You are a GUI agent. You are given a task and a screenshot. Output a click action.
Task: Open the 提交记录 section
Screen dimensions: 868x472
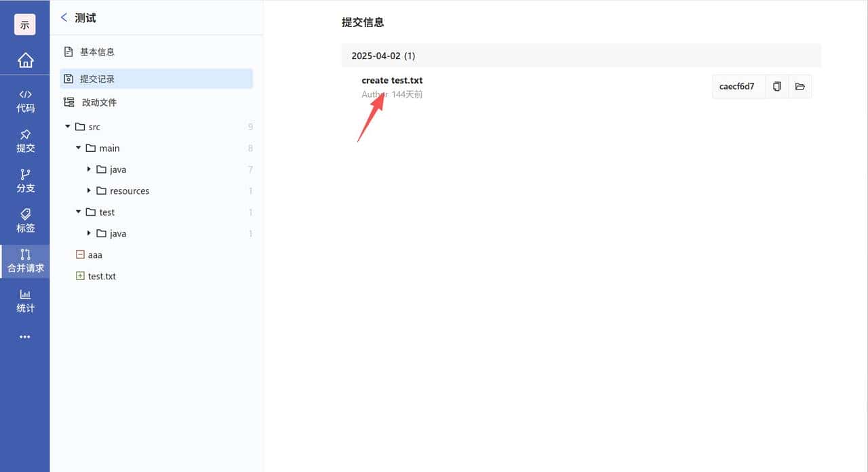tap(94, 78)
